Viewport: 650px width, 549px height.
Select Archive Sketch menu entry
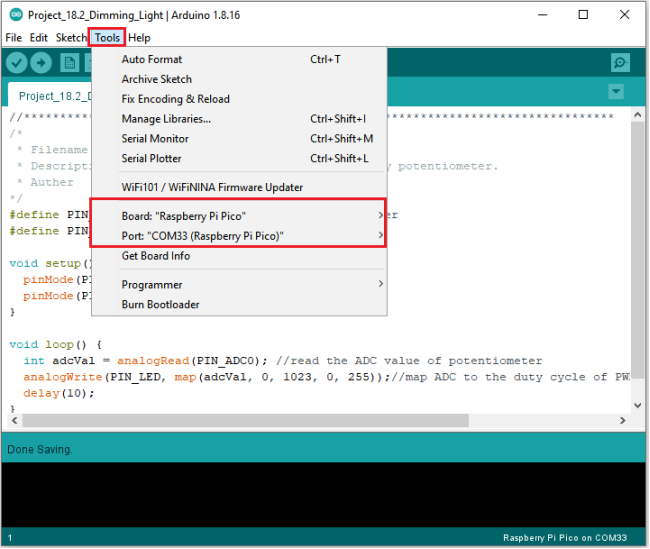[x=239, y=79]
